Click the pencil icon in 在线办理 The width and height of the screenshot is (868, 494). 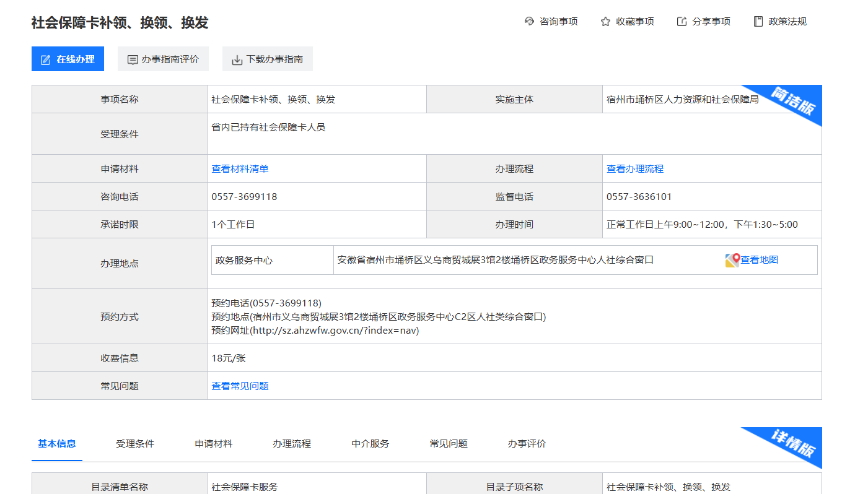45,59
